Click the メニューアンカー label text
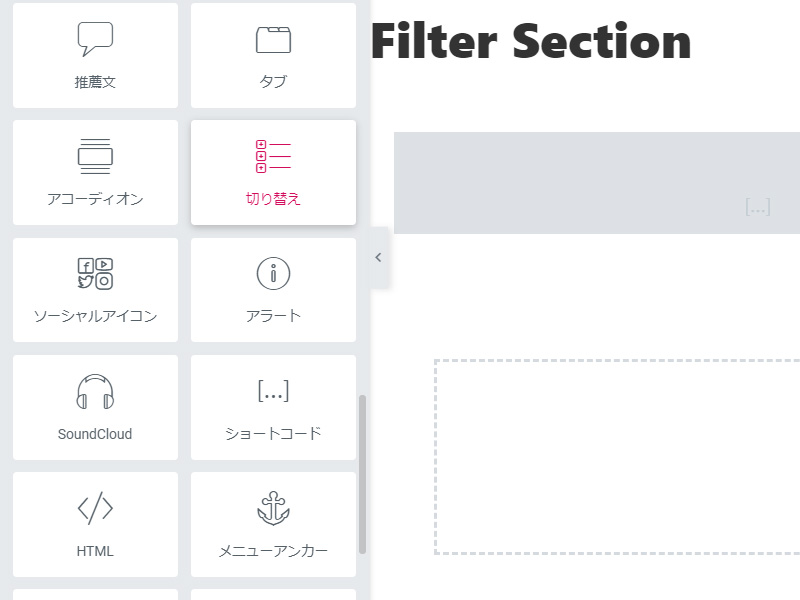This screenshot has height=600, width=800. pos(273,551)
